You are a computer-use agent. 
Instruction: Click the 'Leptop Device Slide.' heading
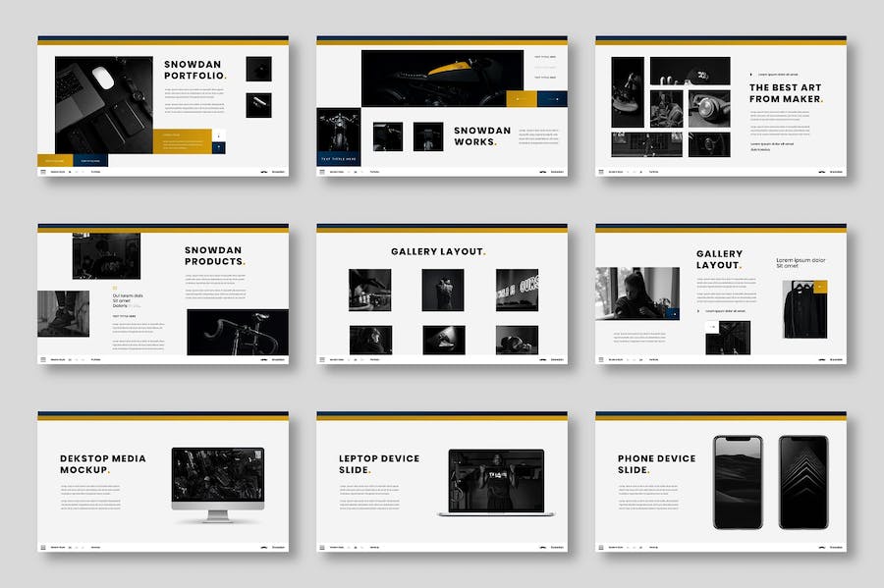click(378, 464)
